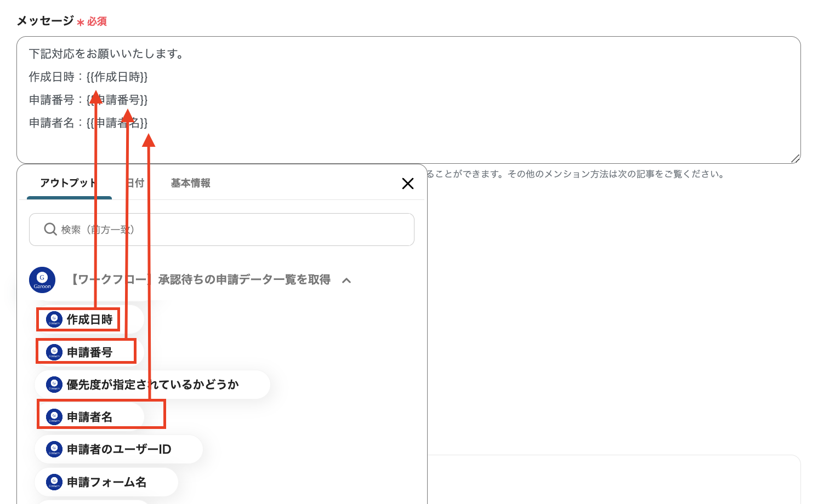
Task: Switch to the 基本情報 tab
Action: 190,183
